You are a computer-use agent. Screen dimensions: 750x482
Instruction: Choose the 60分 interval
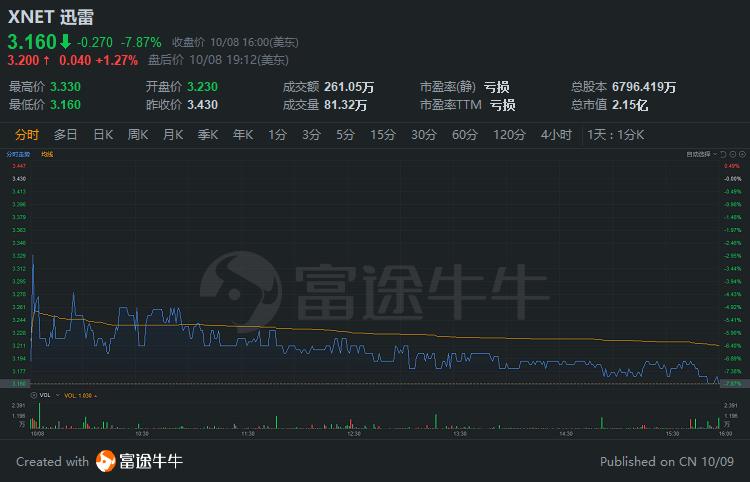click(464, 135)
